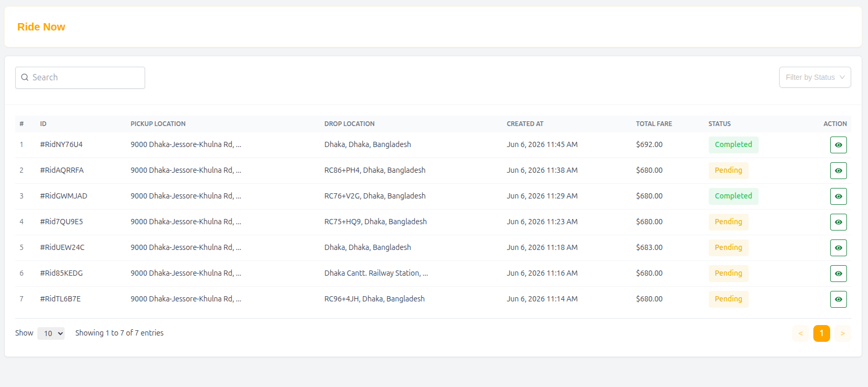Click the Jun 6, 2026 11:14 AM timestamp
868x387 pixels.
542,299
